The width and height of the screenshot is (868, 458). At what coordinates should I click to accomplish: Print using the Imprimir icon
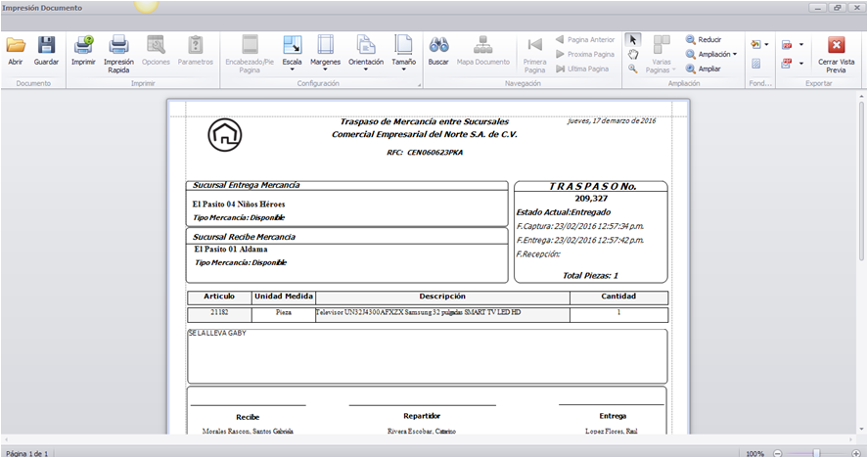tap(83, 50)
